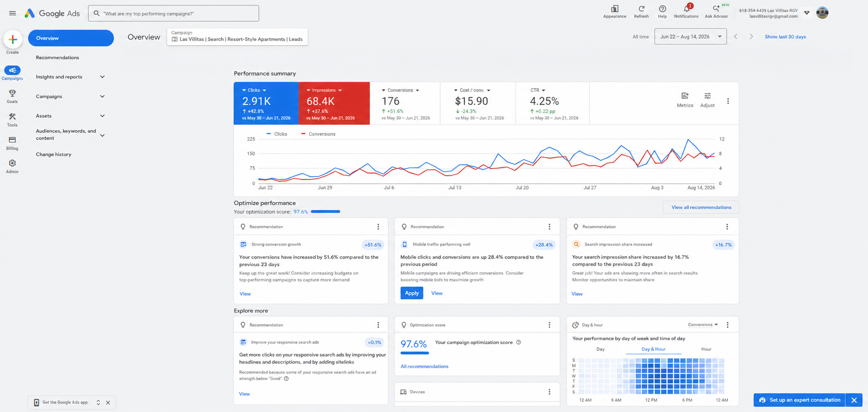Click the Create plus button
The width and height of the screenshot is (868, 412).
click(x=13, y=40)
